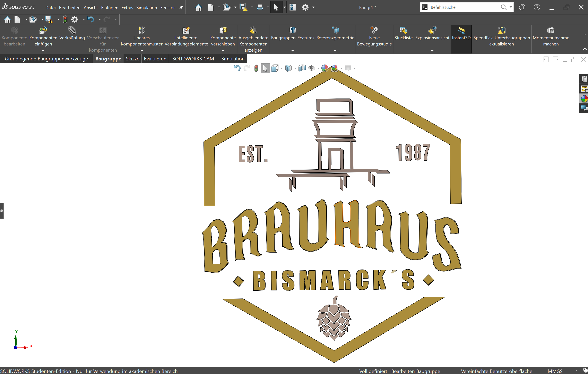The width and height of the screenshot is (588, 374).
Task: Open the Lineares Komponentenmuster tool
Action: coord(142,37)
